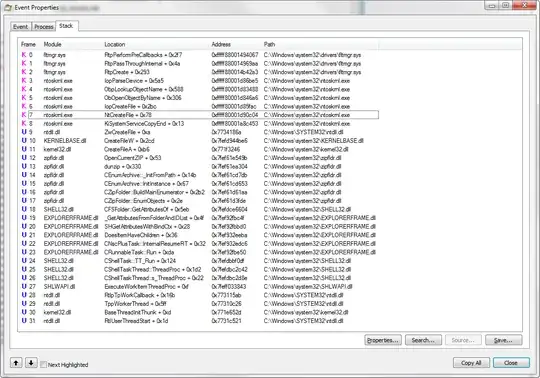Image resolution: width=540 pixels, height=378 pixels.
Task: Switch to the Process tab
Action: pyautogui.click(x=44, y=27)
